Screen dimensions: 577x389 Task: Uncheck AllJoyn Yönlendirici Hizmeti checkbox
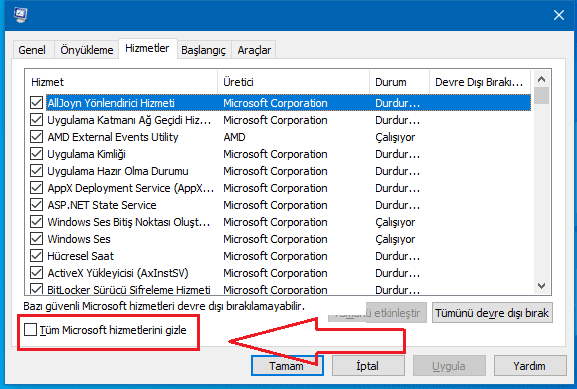36,103
